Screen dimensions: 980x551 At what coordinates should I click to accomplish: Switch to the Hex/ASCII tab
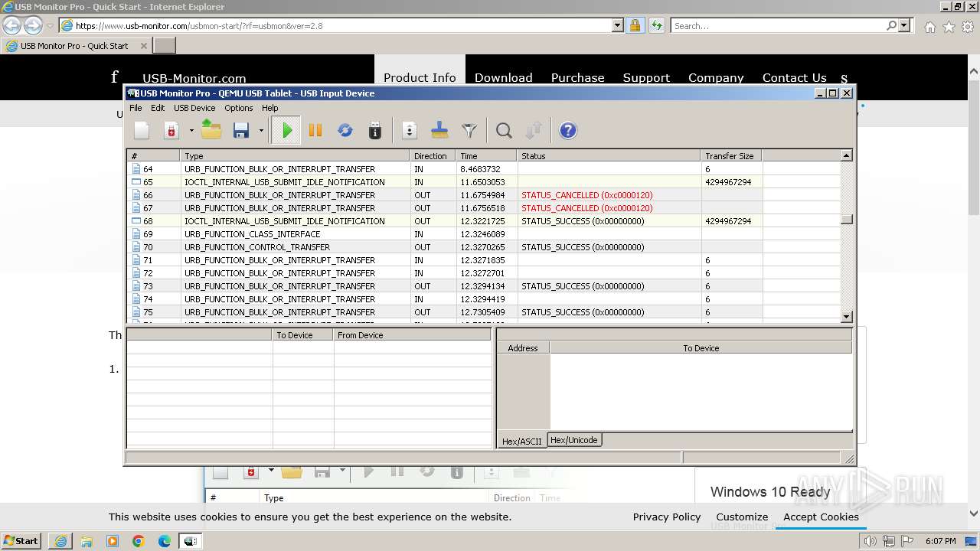[521, 442]
